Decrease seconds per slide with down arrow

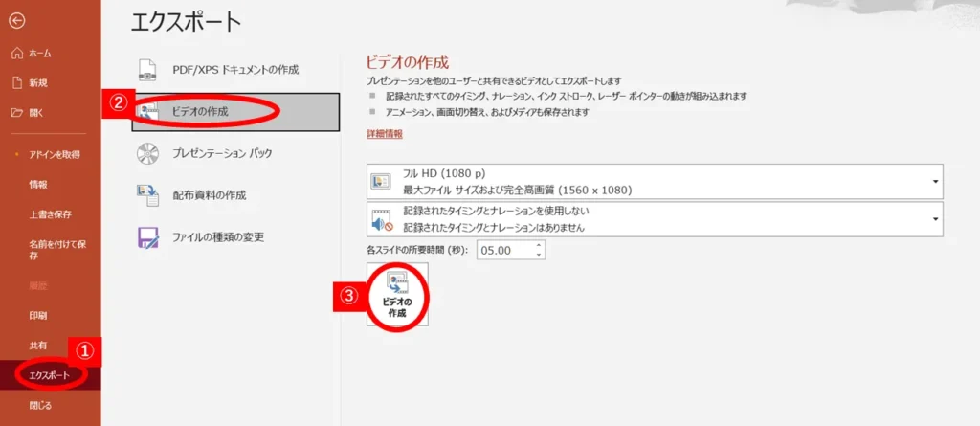click(540, 255)
